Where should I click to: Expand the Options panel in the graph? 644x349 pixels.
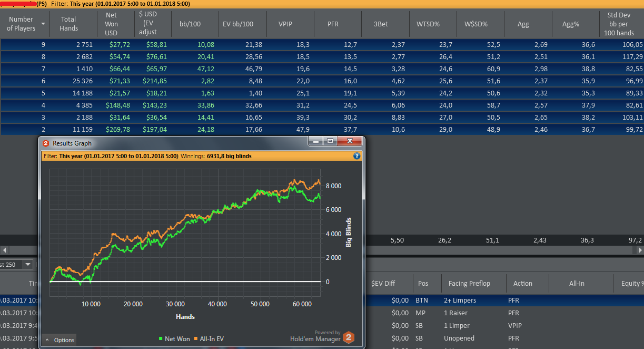(x=60, y=340)
